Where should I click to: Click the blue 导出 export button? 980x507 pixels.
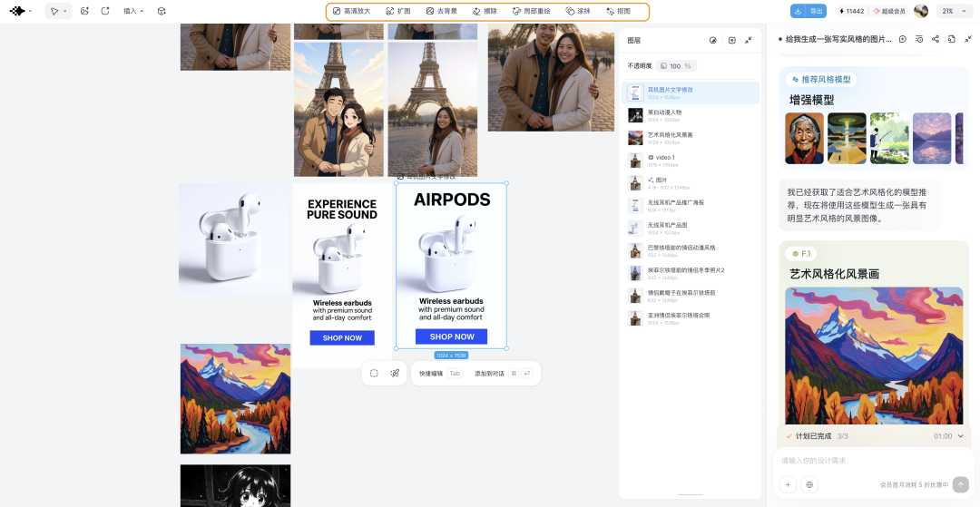[x=808, y=11]
